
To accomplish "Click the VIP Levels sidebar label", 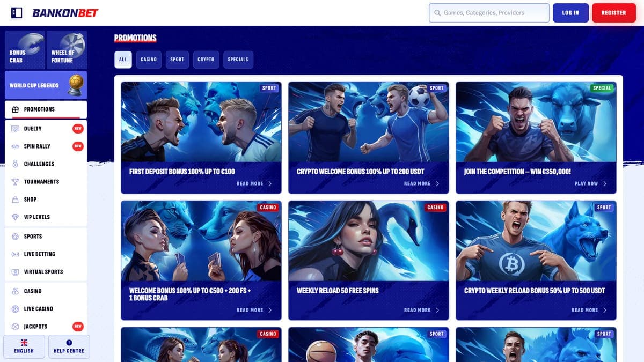I will 37,217.
